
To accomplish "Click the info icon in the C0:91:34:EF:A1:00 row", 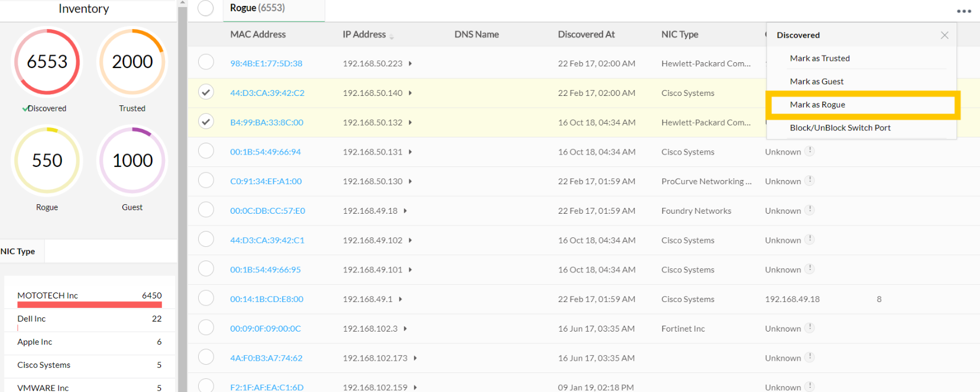I will 810,181.
